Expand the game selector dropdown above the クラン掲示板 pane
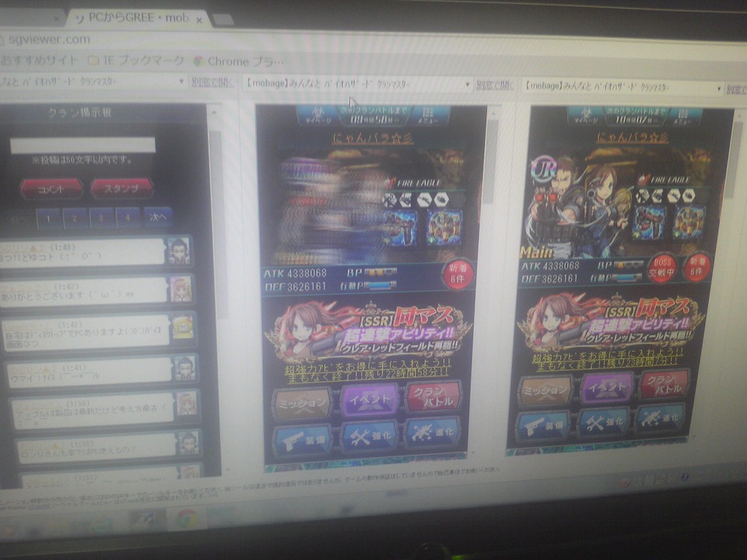 tap(181, 82)
